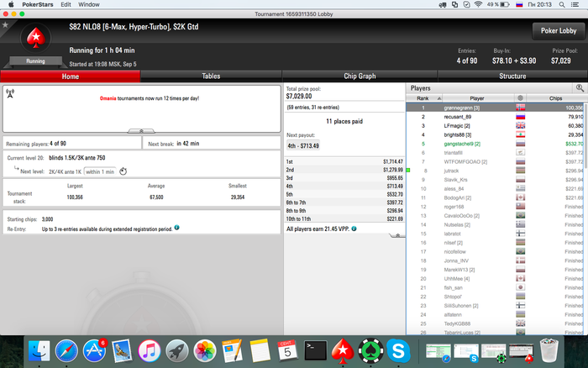The image size is (588, 368).
Task: Open the minimized Safari window thumbnail in Dock
Action: (x=438, y=352)
